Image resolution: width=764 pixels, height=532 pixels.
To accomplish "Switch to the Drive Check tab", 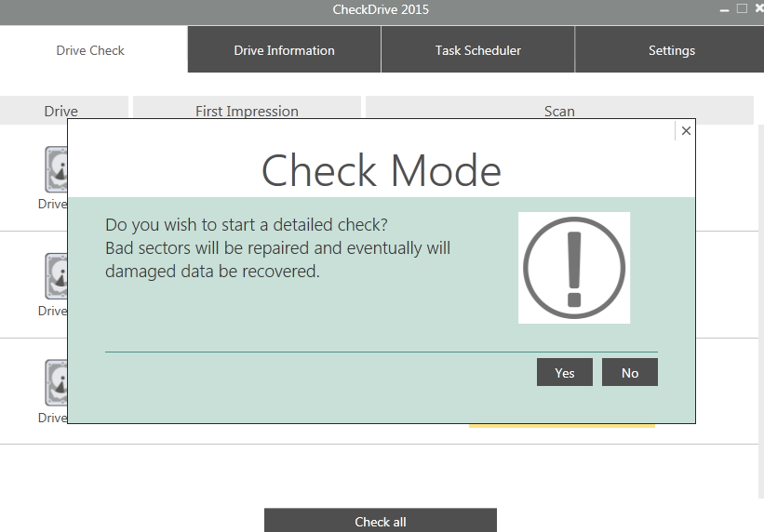I will [90, 50].
